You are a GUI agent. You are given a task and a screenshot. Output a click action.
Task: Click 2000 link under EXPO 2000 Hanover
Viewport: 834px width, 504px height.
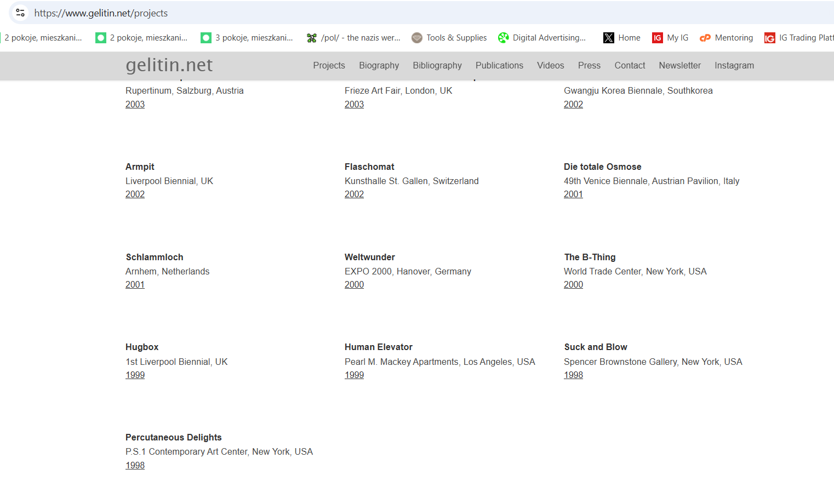(354, 284)
